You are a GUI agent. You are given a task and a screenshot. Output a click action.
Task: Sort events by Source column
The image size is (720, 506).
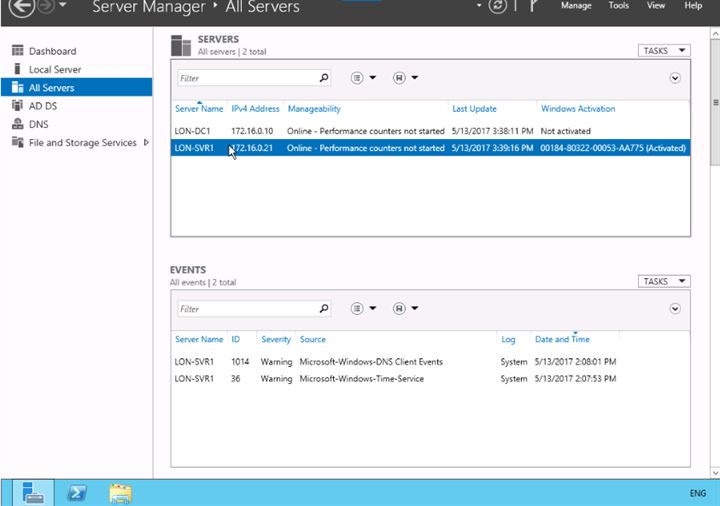coord(313,339)
